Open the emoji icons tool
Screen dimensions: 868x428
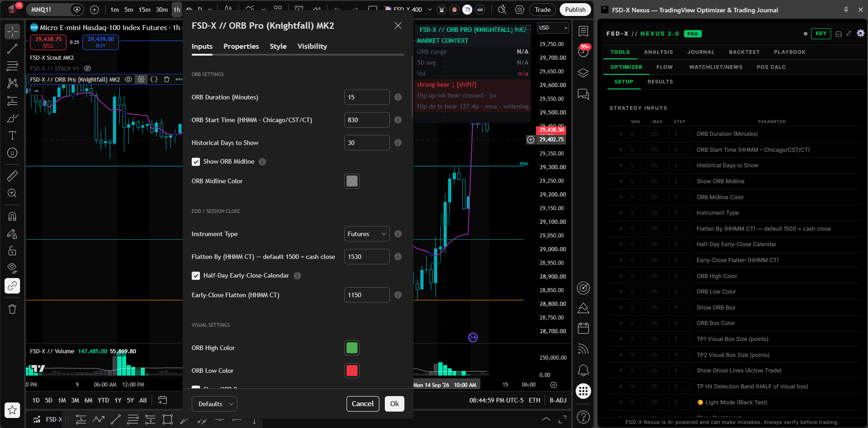(x=12, y=153)
